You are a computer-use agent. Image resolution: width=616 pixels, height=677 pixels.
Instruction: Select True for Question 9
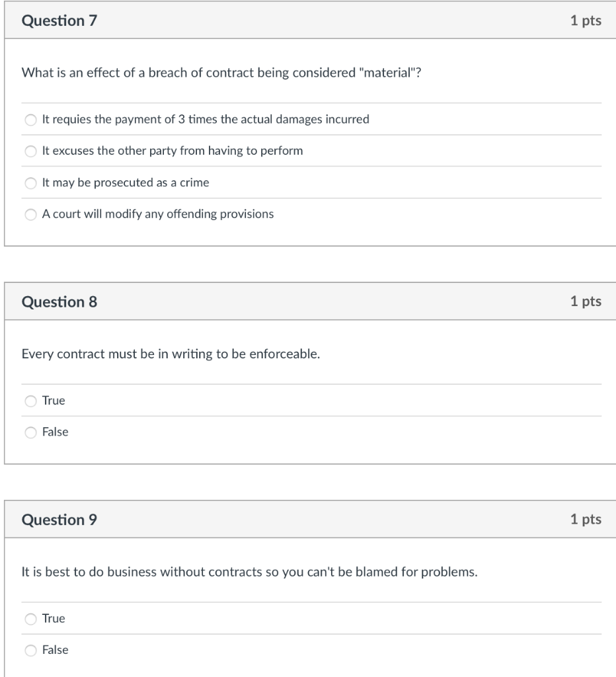30,618
